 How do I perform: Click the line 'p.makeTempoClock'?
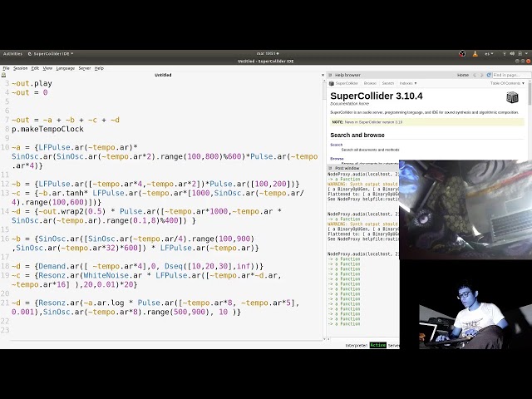(x=48, y=129)
